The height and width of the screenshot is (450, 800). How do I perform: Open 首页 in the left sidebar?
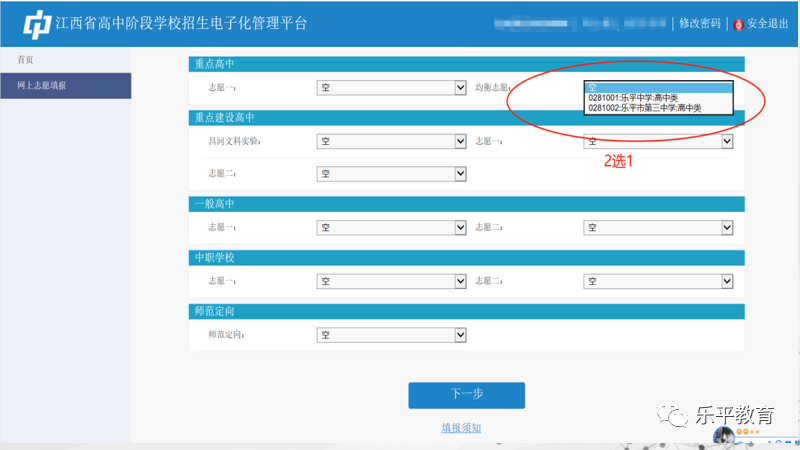27,60
